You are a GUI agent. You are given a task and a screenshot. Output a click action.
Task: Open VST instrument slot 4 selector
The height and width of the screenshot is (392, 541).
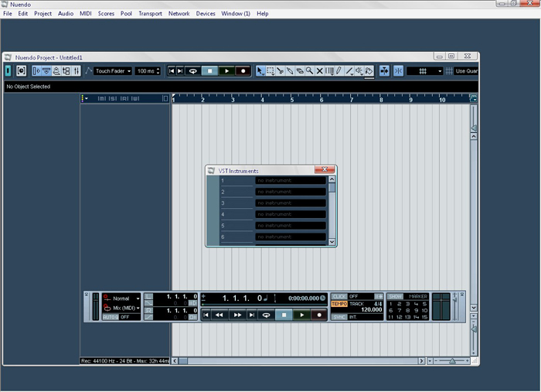(291, 214)
